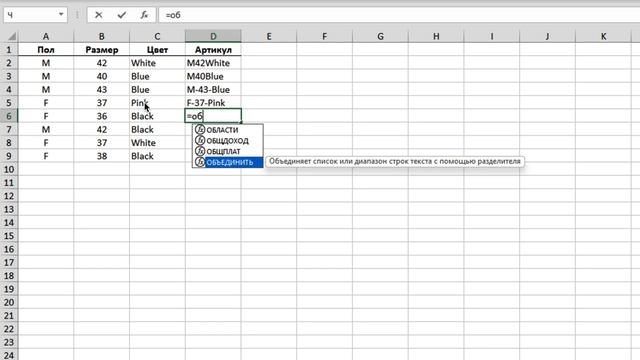Click cell containing F-37-Pink
The image size is (640, 360).
213,103
